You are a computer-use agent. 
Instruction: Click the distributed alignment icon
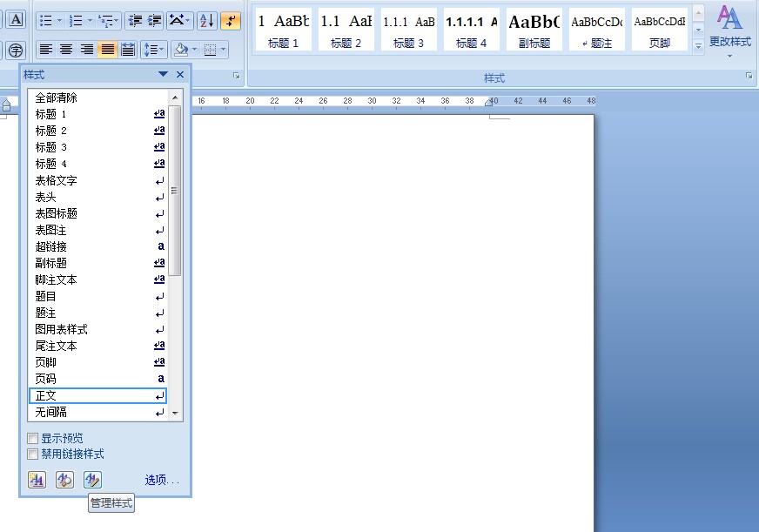(x=128, y=50)
